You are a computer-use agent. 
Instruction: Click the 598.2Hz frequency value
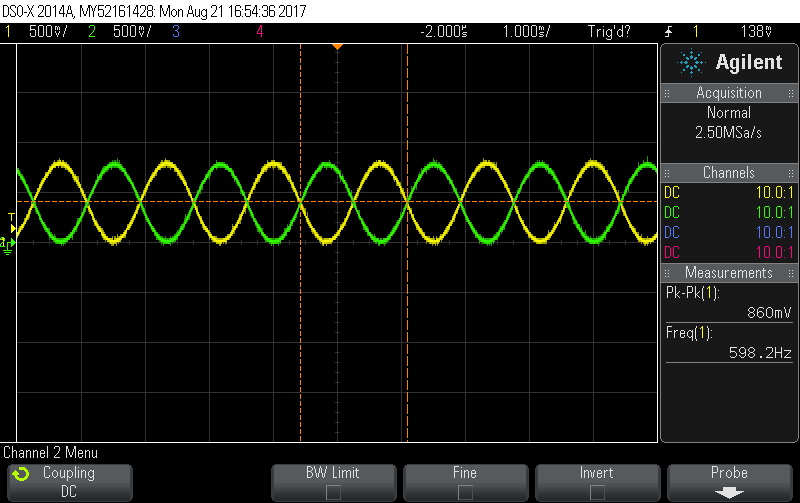pyautogui.click(x=760, y=353)
